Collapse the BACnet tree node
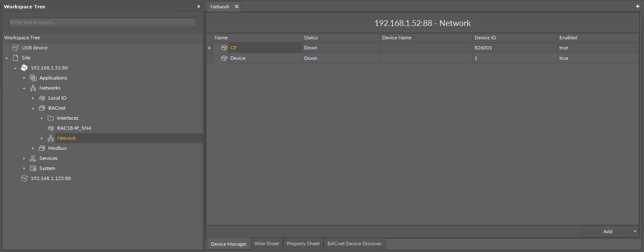 click(33, 108)
